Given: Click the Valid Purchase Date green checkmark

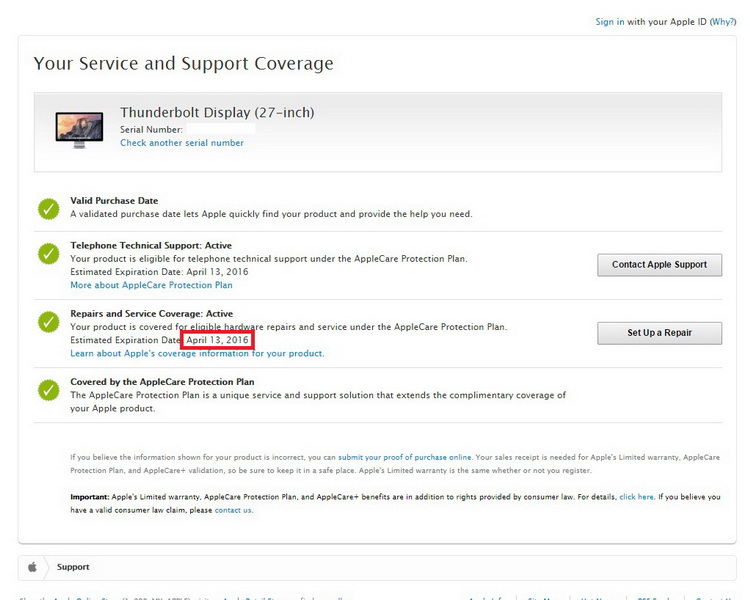Looking at the screenshot, I should pyautogui.click(x=48, y=209).
